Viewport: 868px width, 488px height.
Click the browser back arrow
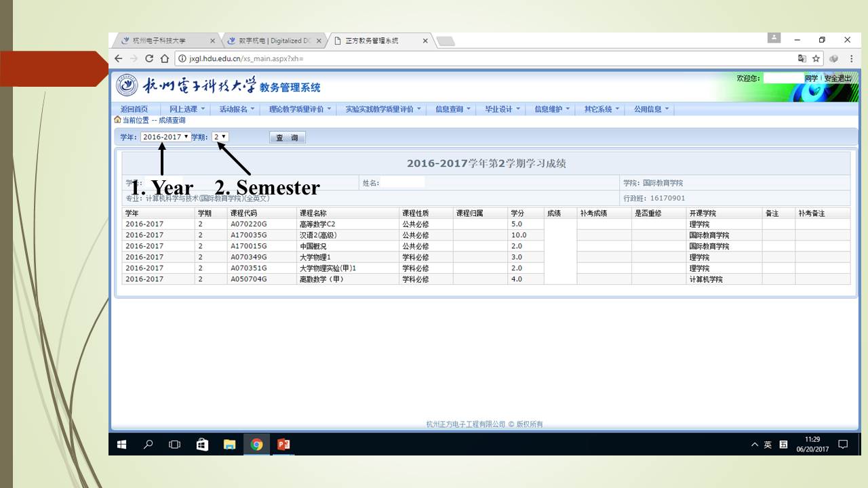pyautogui.click(x=119, y=59)
